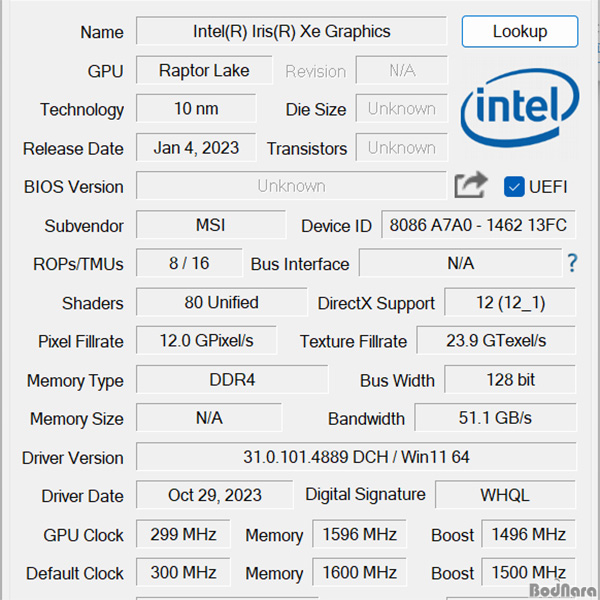Click the Bus Width value 128 bit

[x=510, y=380]
